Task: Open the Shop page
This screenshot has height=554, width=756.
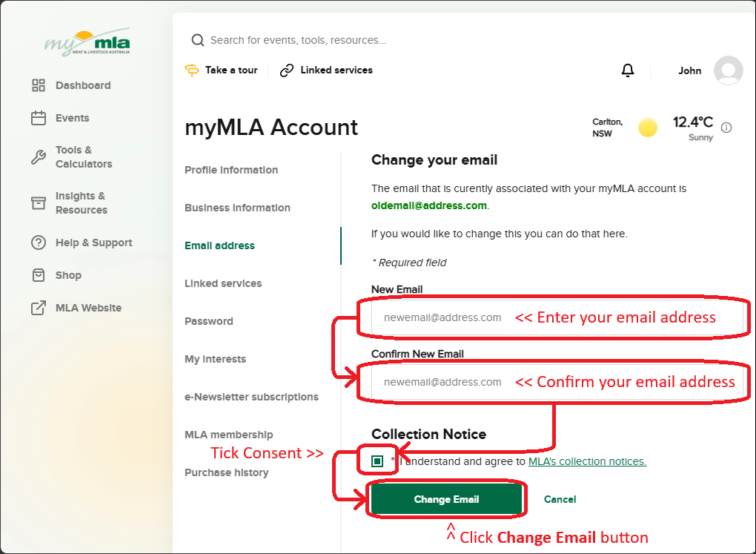Action: (68, 275)
